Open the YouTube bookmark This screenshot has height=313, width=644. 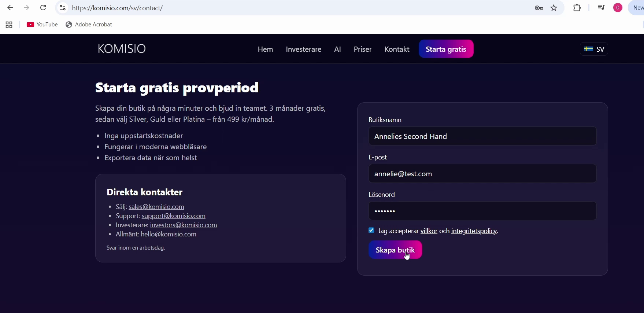(42, 25)
